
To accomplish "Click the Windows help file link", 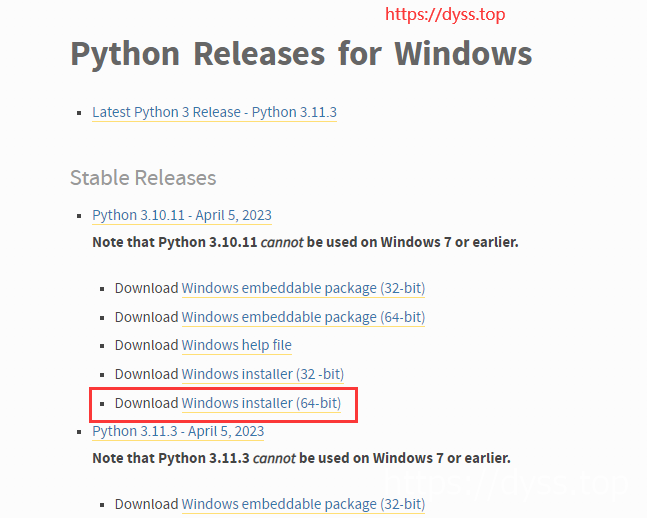I will [236, 345].
